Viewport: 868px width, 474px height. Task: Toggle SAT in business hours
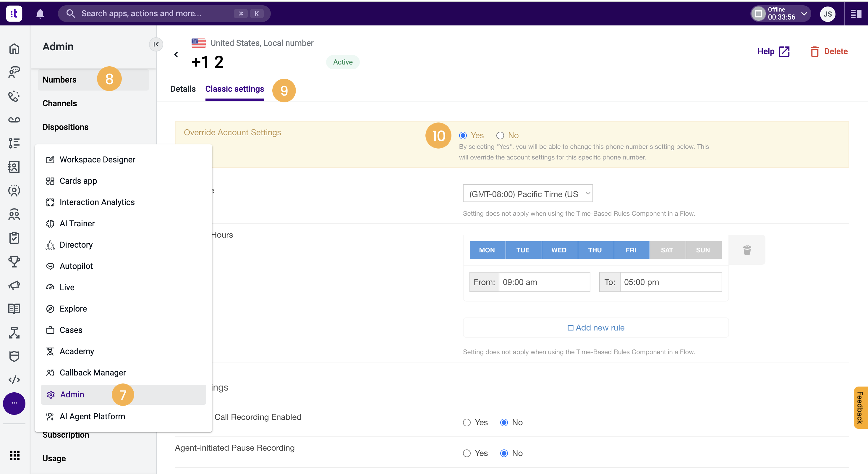[667, 250]
